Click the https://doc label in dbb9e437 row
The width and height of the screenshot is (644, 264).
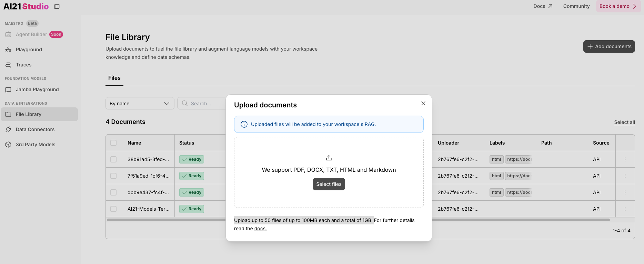[519, 192]
